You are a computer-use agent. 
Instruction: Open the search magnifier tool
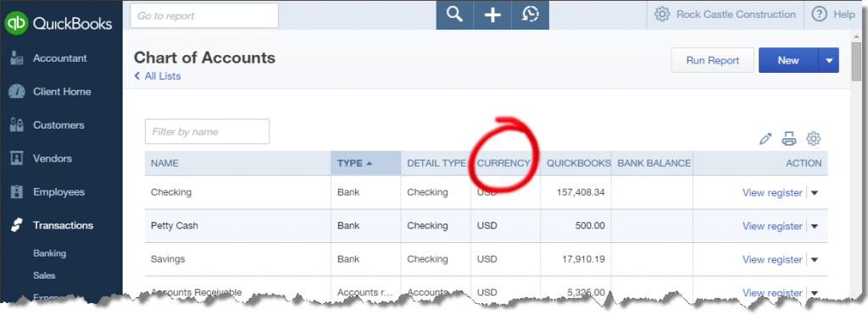(x=454, y=15)
